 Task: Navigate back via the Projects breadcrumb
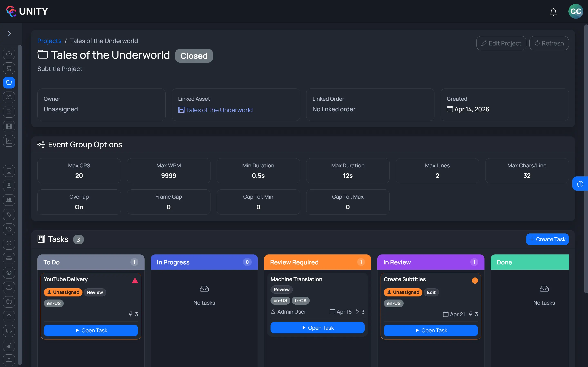tap(49, 41)
